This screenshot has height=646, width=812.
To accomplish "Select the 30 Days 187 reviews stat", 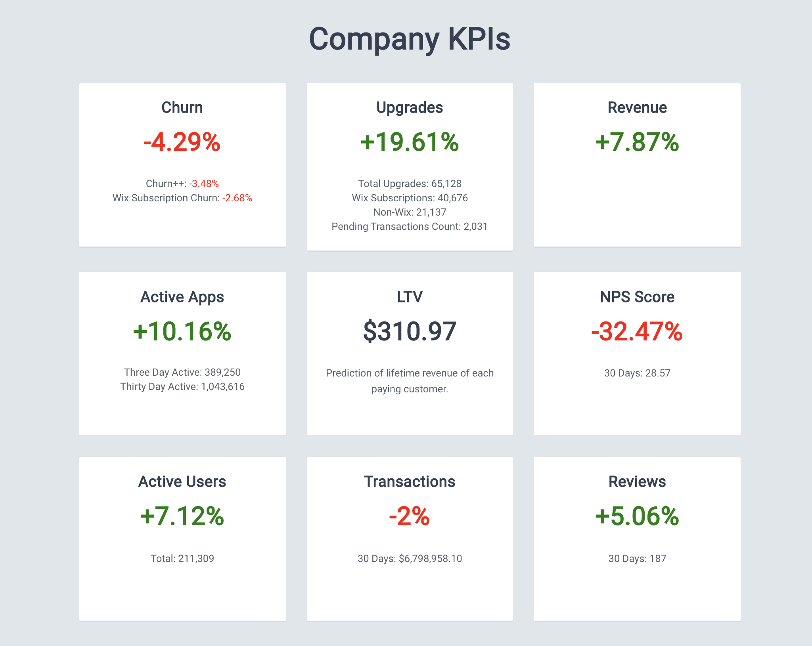I will tap(636, 559).
